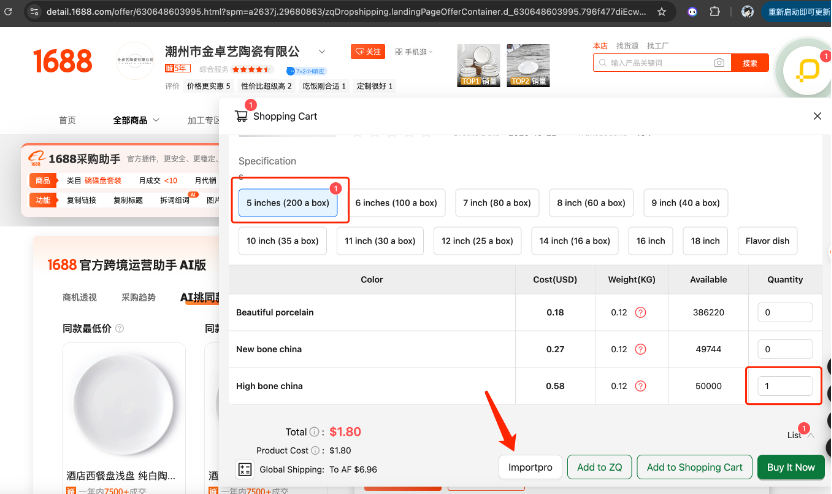This screenshot has height=494, width=832.
Task: Open the purple round-face extension icon
Action: (x=692, y=11)
